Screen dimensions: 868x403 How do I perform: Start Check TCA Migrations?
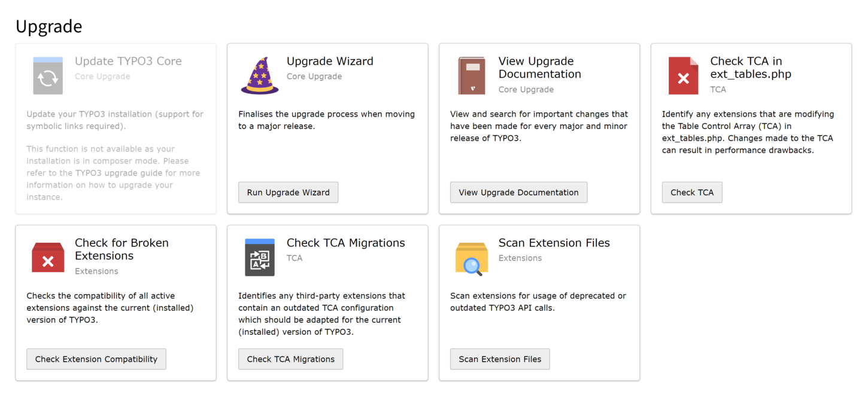[x=290, y=359]
